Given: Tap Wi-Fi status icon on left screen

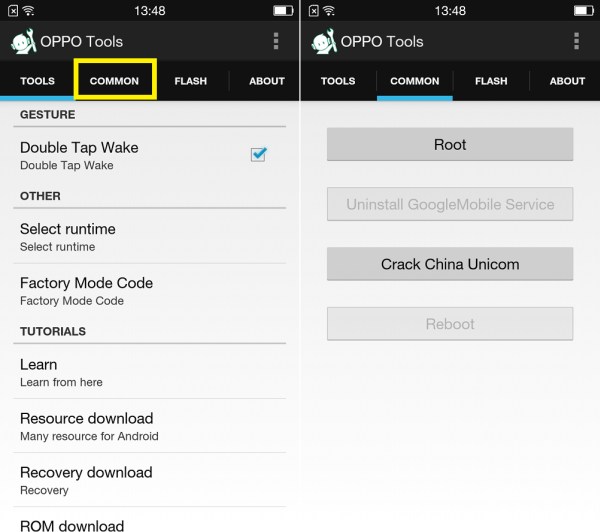Looking at the screenshot, I should pos(29,10).
